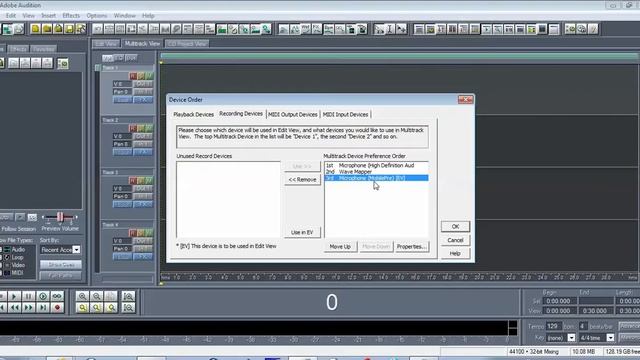640x360 pixels.
Task: Select the Recording Devices tab
Action: click(x=241, y=114)
